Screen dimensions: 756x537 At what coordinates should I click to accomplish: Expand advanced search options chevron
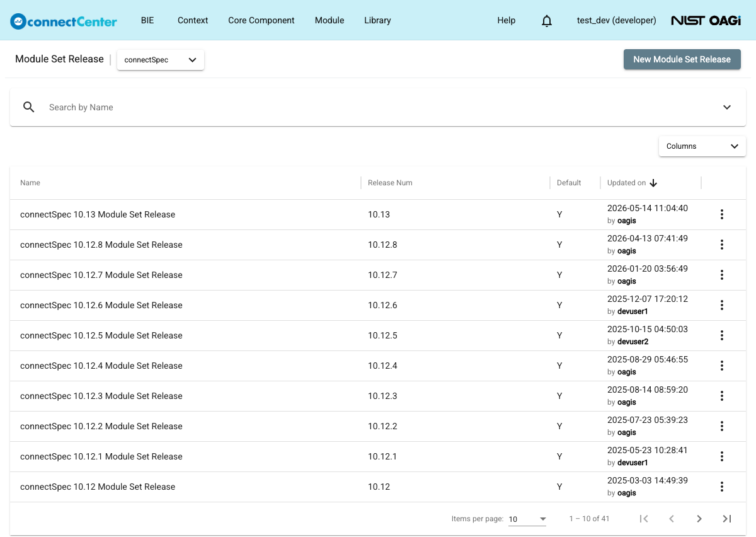(727, 107)
